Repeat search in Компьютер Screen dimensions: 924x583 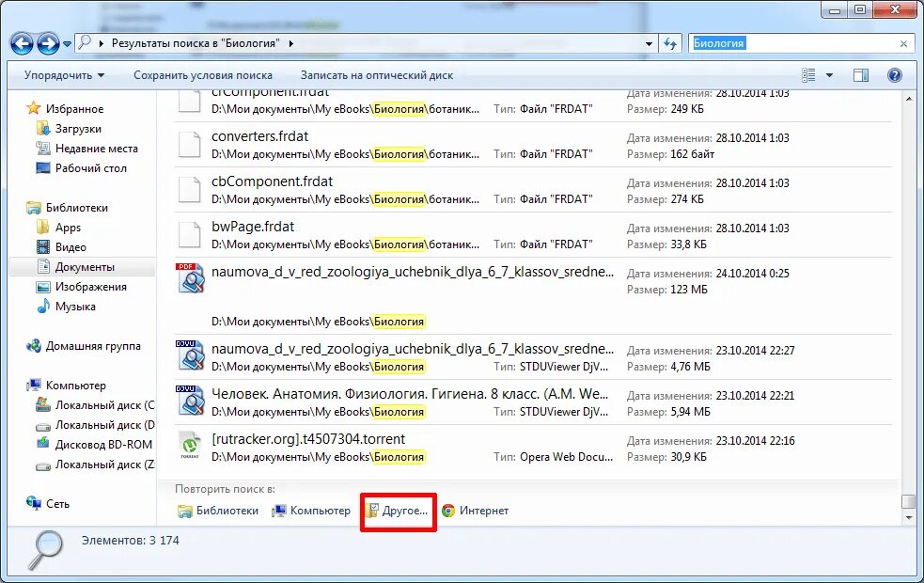click(310, 511)
